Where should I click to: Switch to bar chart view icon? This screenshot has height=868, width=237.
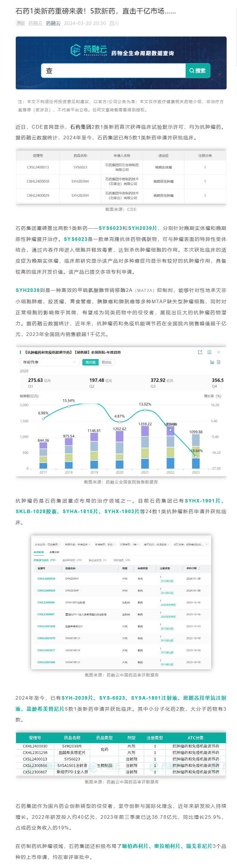[x=212, y=362]
